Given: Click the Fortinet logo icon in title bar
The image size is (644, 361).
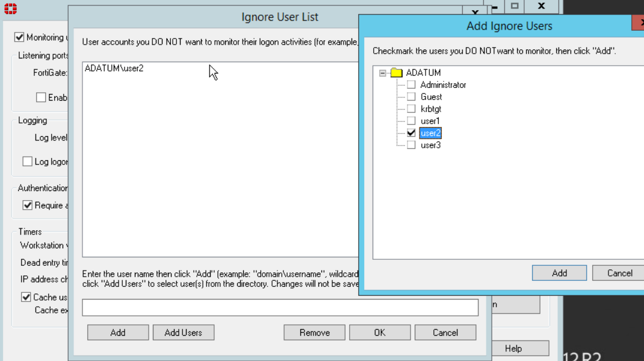Looking at the screenshot, I should [10, 8].
